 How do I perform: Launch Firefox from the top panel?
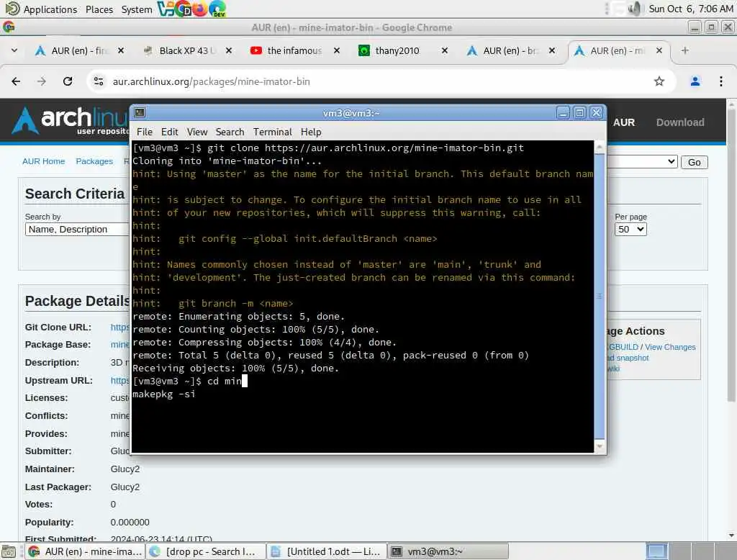pyautogui.click(x=200, y=9)
